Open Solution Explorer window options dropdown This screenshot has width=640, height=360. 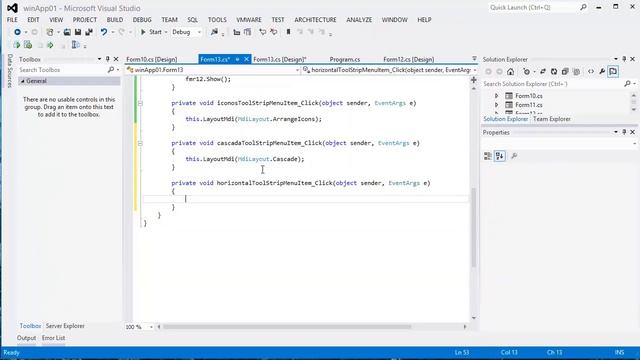tap(616, 59)
